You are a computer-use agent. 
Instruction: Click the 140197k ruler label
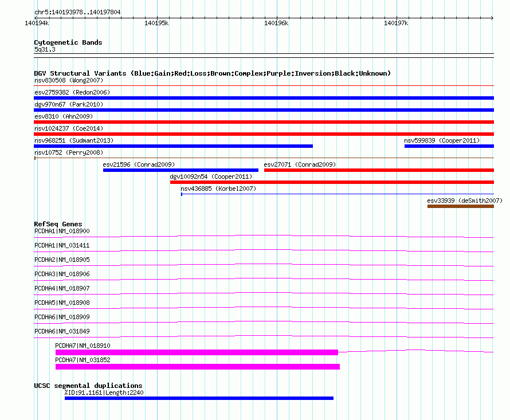coord(396,23)
